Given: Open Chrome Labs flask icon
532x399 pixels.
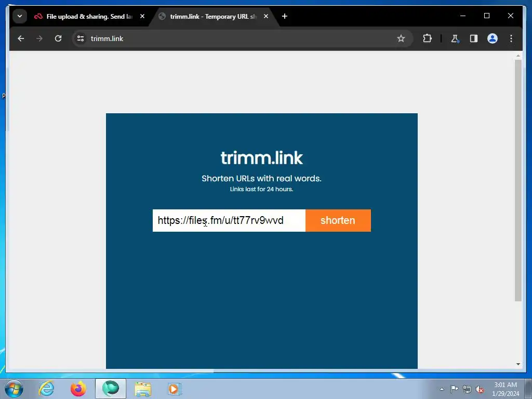Looking at the screenshot, I should [x=455, y=38].
